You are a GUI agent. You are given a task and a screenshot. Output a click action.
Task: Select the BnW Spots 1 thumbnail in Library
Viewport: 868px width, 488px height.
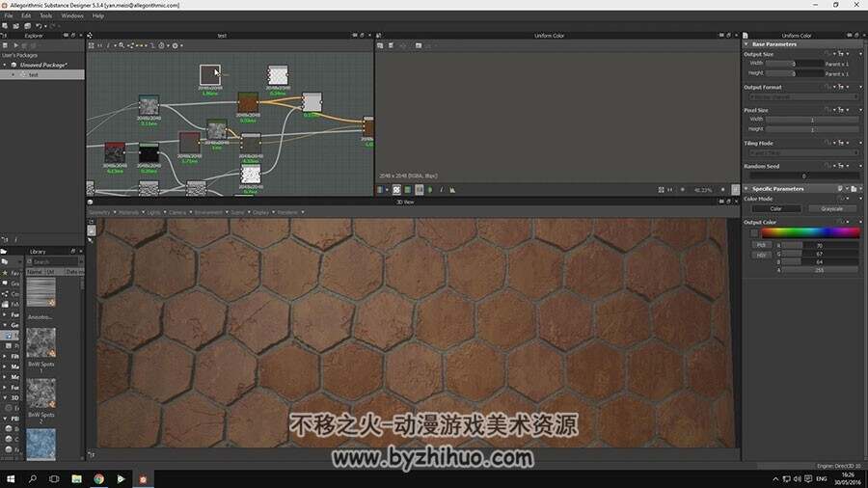pos(41,342)
